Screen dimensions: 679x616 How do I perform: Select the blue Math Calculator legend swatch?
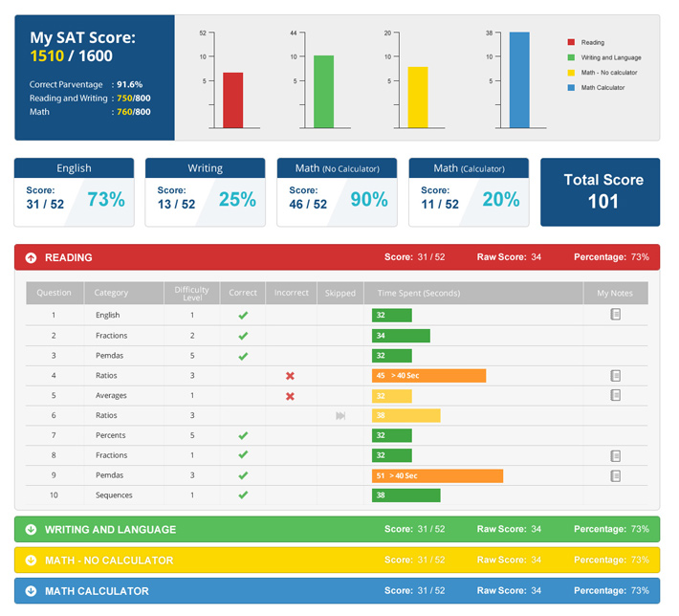(x=571, y=87)
